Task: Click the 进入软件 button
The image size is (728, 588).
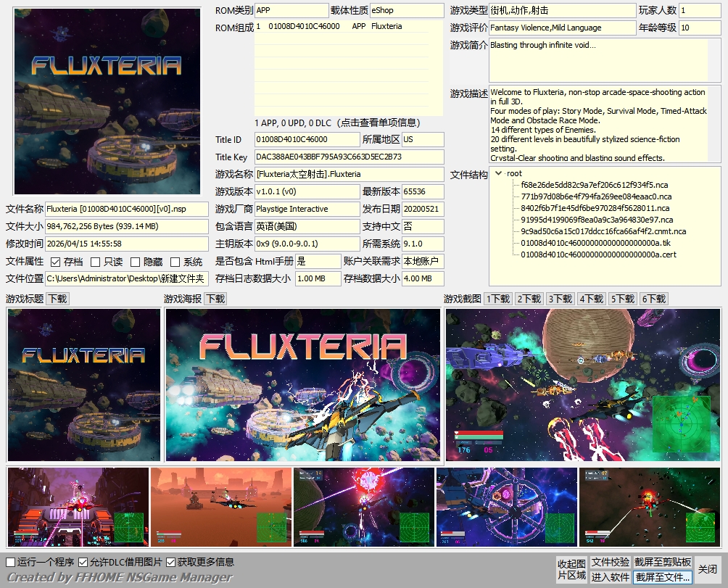Action: pos(610,577)
